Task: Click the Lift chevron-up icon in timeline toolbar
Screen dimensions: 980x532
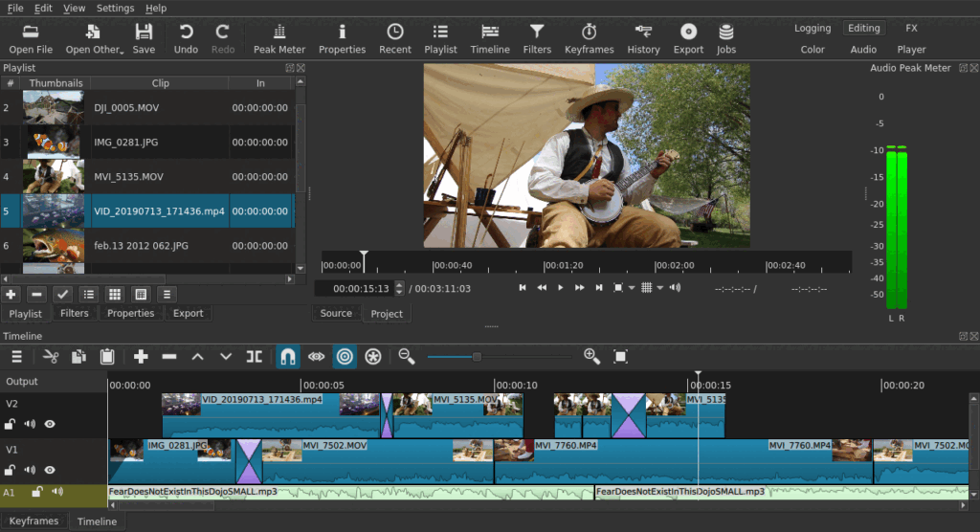Action: click(197, 357)
